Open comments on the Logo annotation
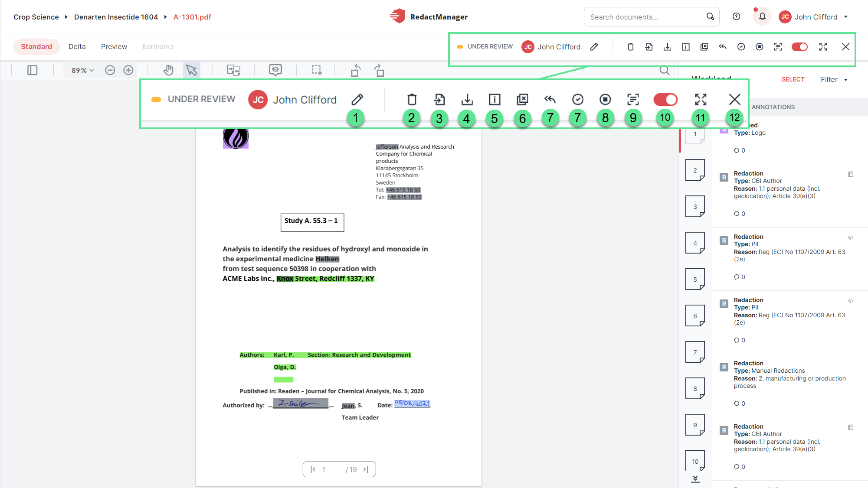This screenshot has width=868, height=488. click(x=740, y=150)
